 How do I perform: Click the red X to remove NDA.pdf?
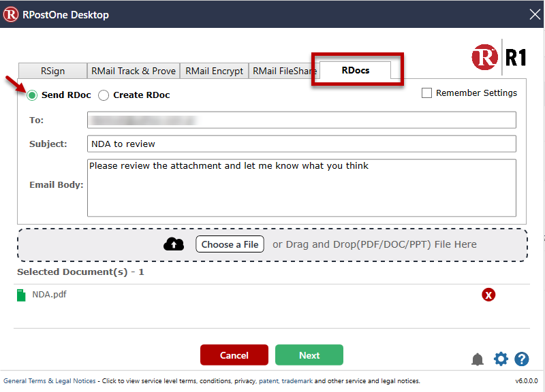[488, 295]
